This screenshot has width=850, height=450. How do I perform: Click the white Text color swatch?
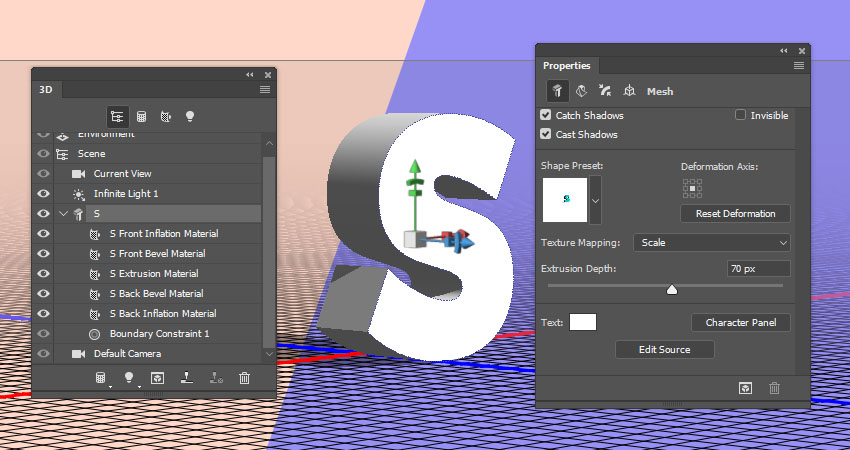point(583,322)
